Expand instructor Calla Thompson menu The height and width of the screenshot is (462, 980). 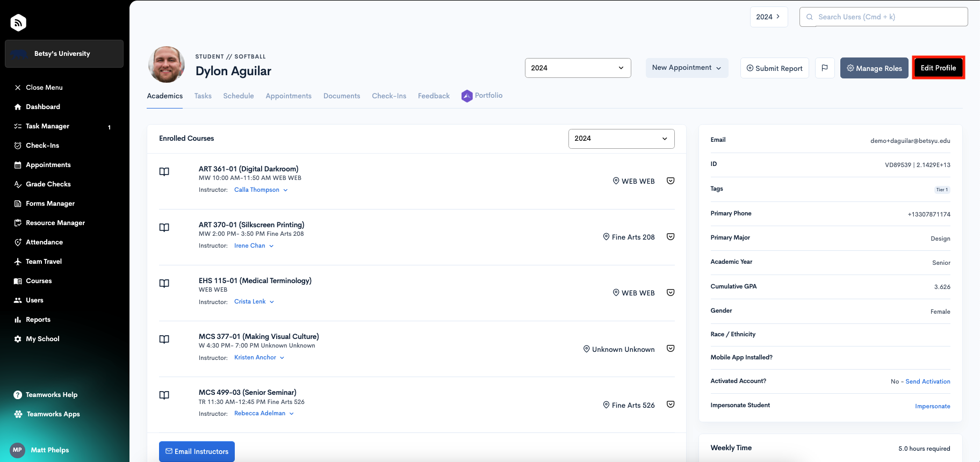[x=261, y=190]
